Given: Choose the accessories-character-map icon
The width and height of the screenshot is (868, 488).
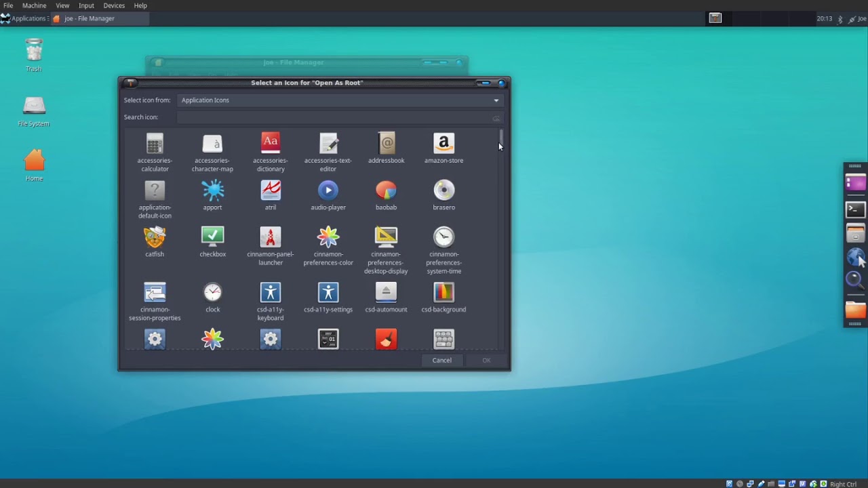Looking at the screenshot, I should pos(212,144).
